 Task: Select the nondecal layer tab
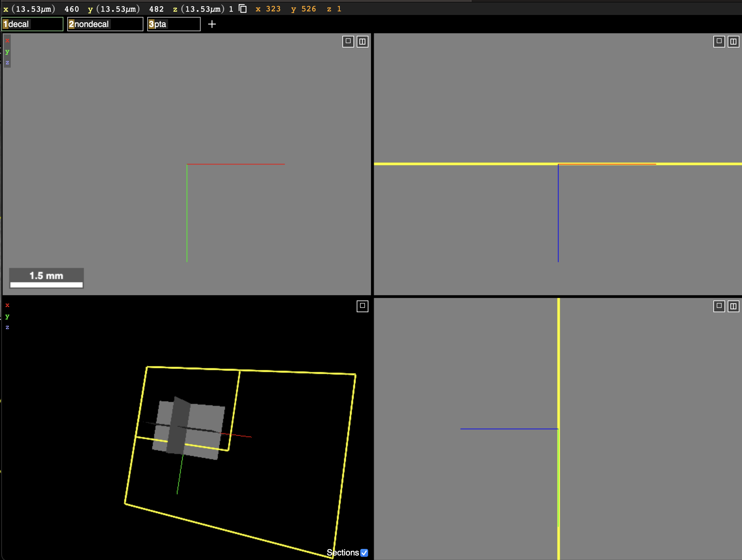coord(105,24)
